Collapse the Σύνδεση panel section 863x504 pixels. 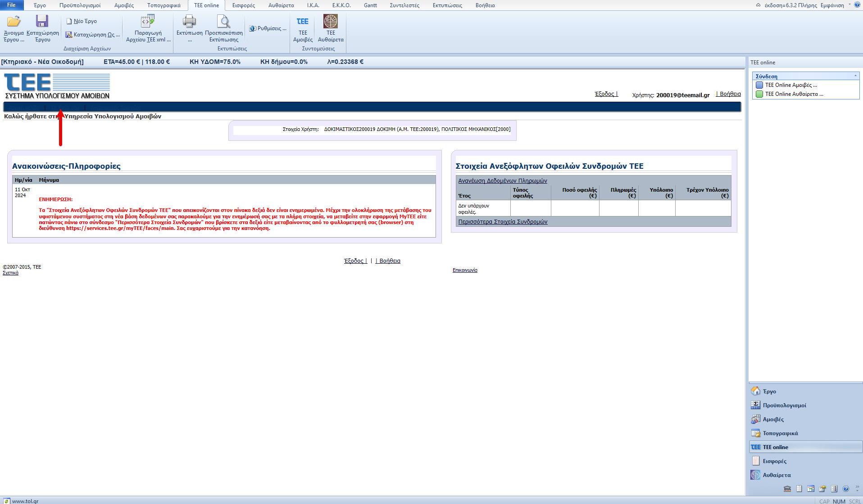[x=855, y=76]
